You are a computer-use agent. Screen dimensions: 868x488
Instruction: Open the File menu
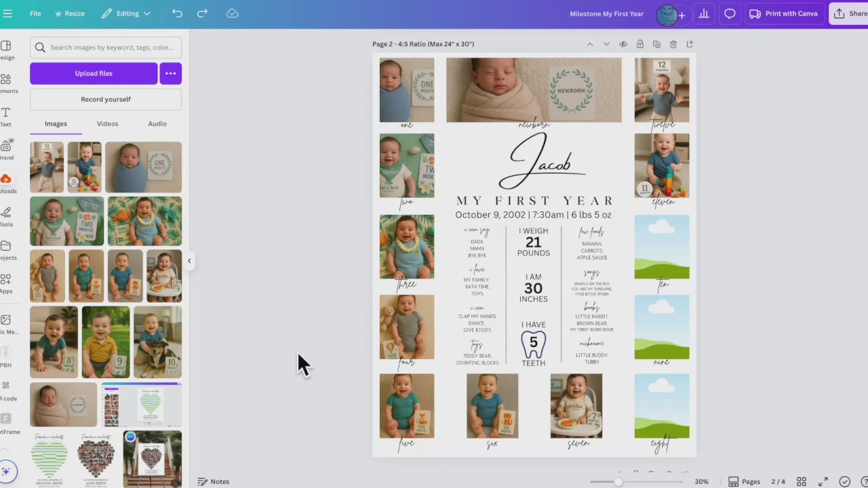point(35,14)
